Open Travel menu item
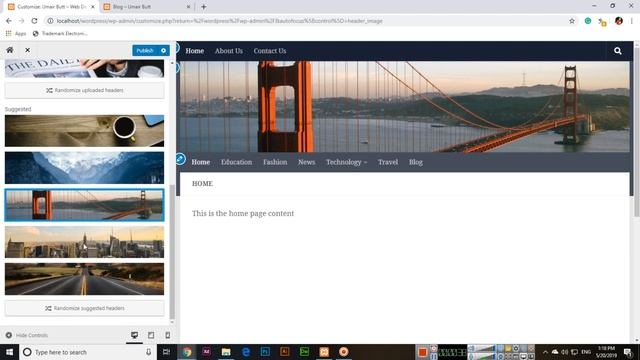Viewport: 640px width, 360px height. [x=388, y=162]
